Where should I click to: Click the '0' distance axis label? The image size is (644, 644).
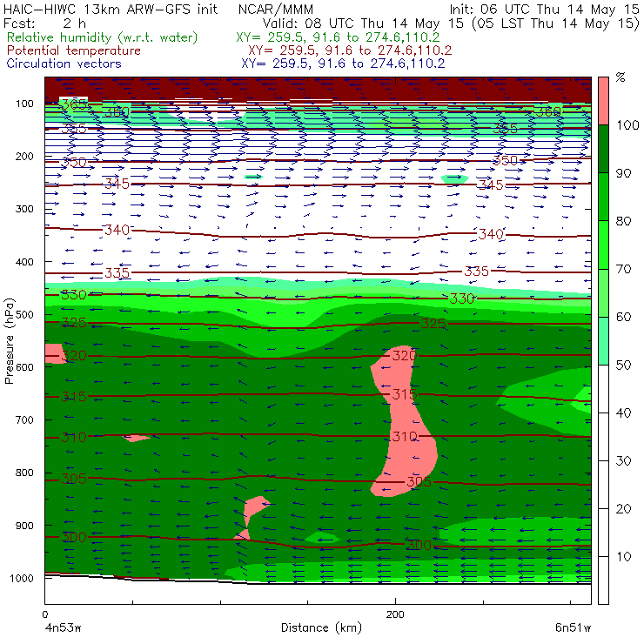[45, 614]
